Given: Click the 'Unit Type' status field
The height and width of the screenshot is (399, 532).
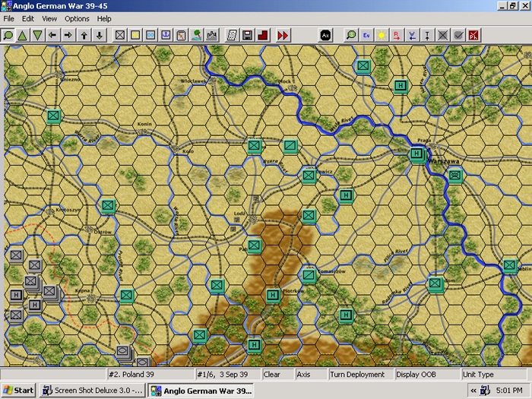Looking at the screenshot, I should click(x=494, y=374).
